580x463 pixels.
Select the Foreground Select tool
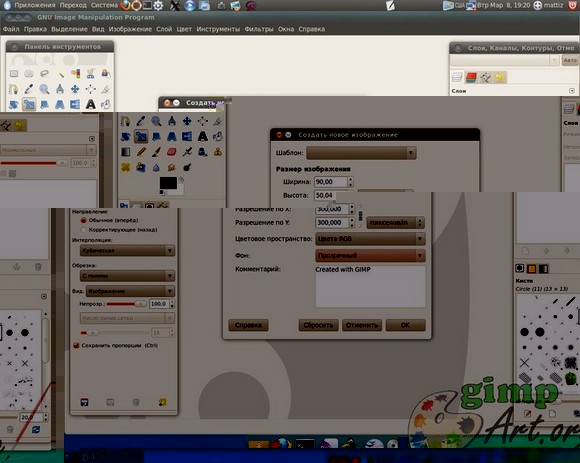106,74
